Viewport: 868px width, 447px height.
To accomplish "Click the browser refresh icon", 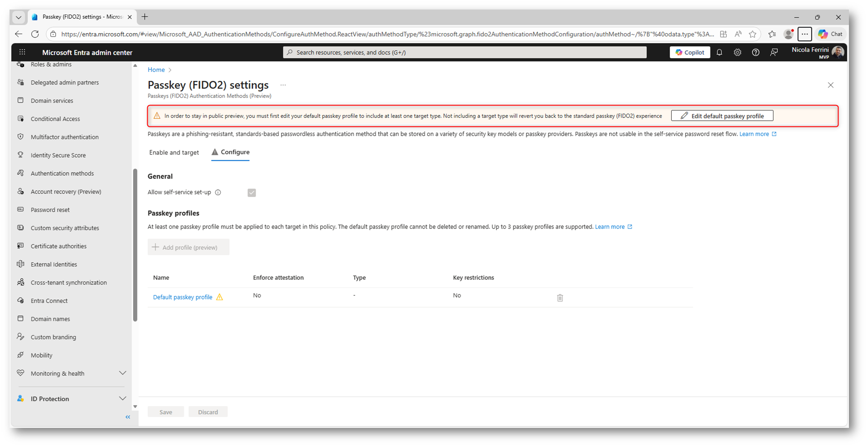I will (x=35, y=34).
